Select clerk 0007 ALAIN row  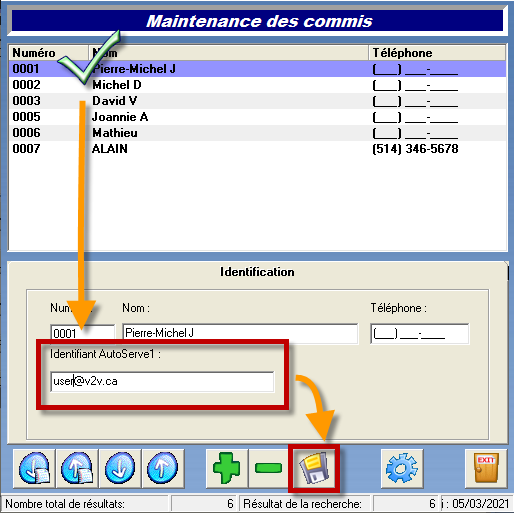click(x=257, y=149)
